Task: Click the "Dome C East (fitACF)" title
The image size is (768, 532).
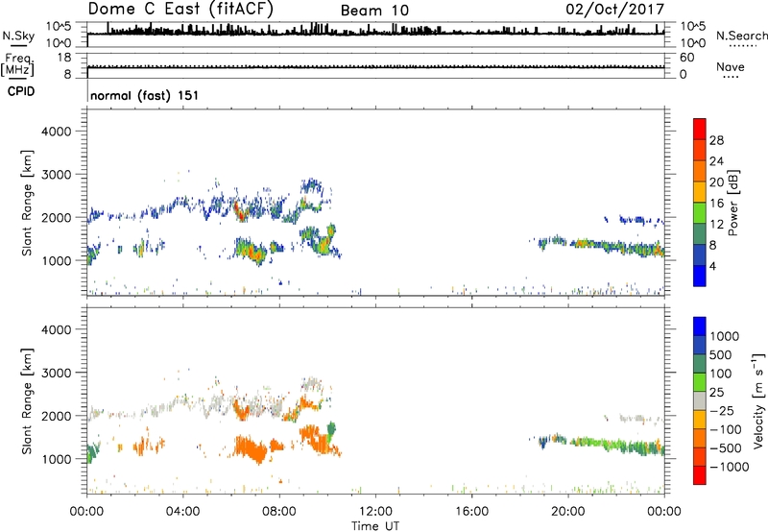Action: click(180, 9)
